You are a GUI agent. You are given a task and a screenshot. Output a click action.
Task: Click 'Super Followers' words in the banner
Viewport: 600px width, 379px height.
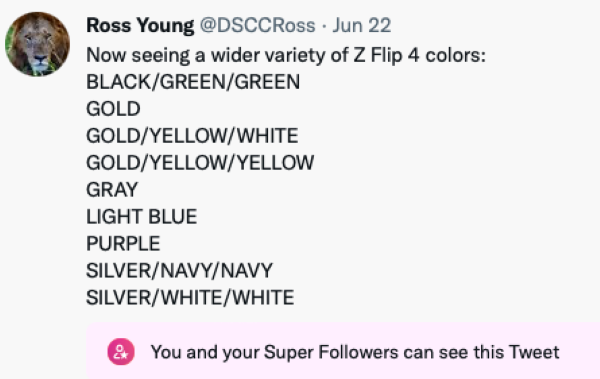pos(331,352)
